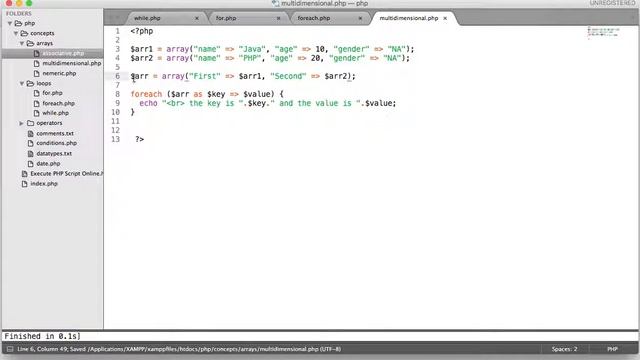
Task: Click the operators folder icon
Action: click(31, 123)
